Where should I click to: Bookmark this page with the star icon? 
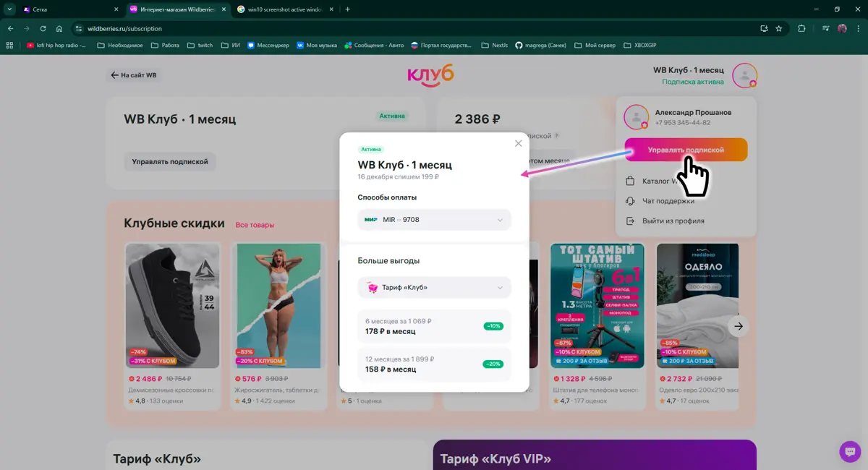click(x=779, y=28)
